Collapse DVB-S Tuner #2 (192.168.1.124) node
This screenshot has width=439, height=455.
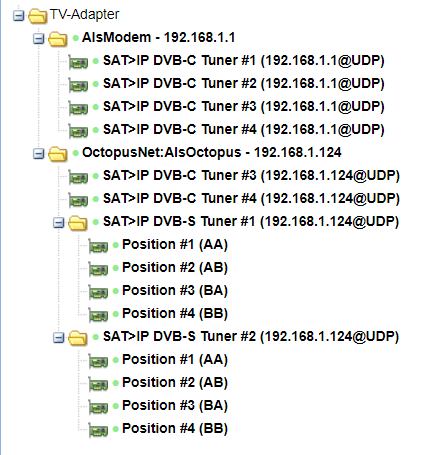(x=59, y=338)
